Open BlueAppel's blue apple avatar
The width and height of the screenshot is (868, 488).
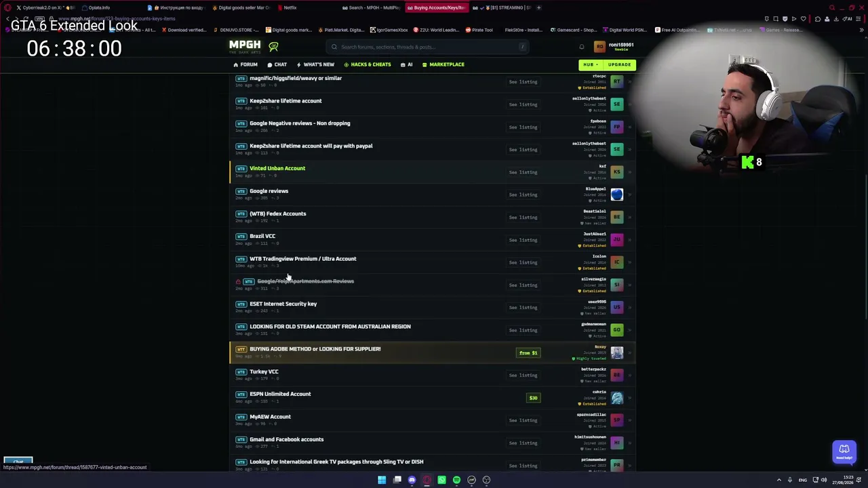[616, 195]
